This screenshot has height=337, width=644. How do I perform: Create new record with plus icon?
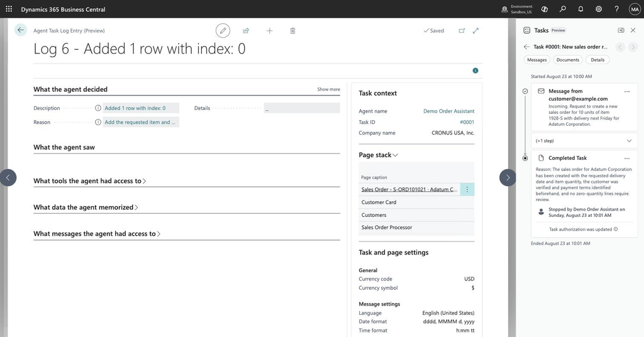269,30
